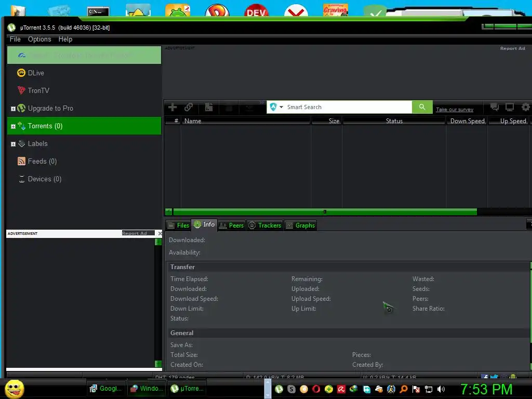Viewport: 532px width, 399px height.
Task: Switch to the Windo... taskbar window
Action: pyautogui.click(x=147, y=389)
